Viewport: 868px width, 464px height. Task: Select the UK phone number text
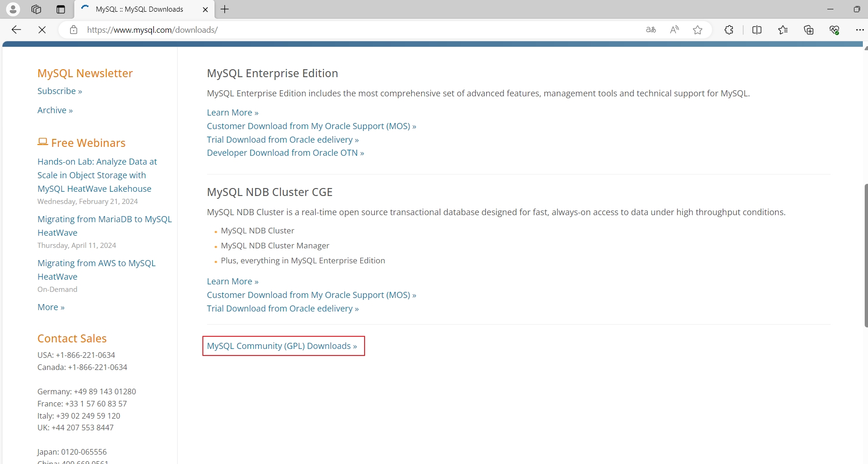click(75, 428)
